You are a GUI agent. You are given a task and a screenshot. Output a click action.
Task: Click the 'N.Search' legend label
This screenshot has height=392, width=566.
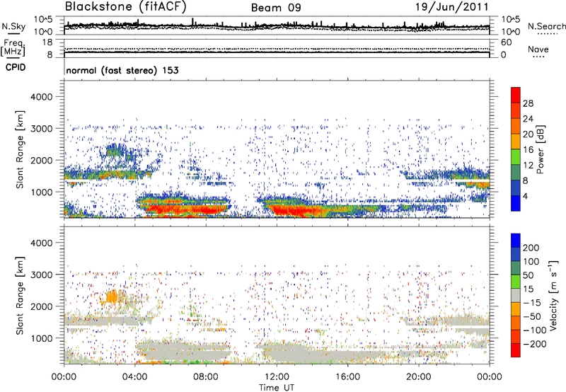(546, 26)
